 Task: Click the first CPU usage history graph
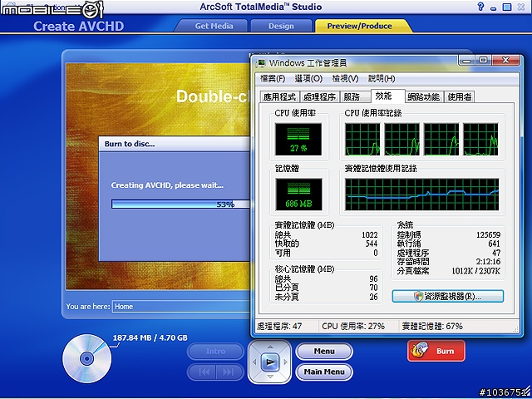tap(362, 139)
